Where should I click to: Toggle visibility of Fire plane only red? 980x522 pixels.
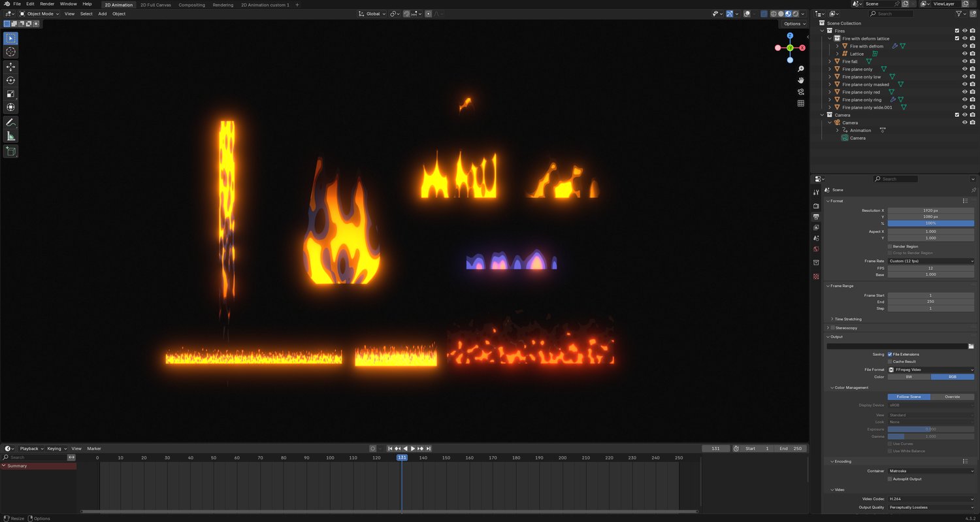coord(965,92)
